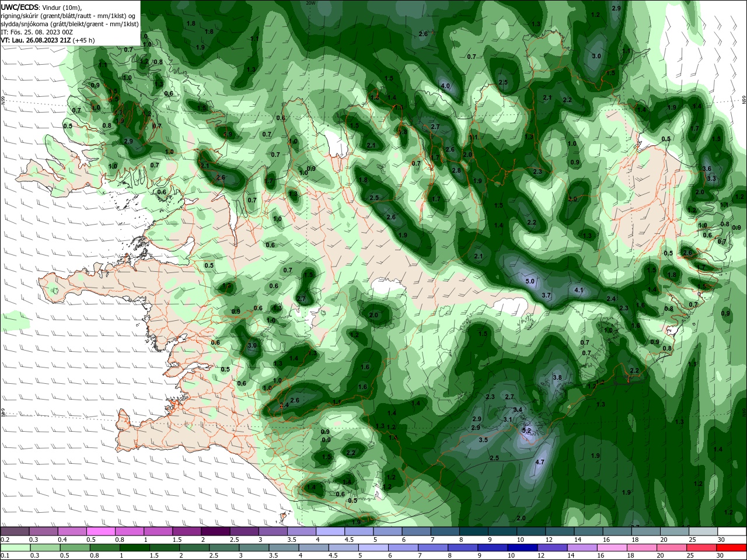Click the '(+45 h)' forecast offset text
The height and width of the screenshot is (560, 747).
[x=84, y=40]
